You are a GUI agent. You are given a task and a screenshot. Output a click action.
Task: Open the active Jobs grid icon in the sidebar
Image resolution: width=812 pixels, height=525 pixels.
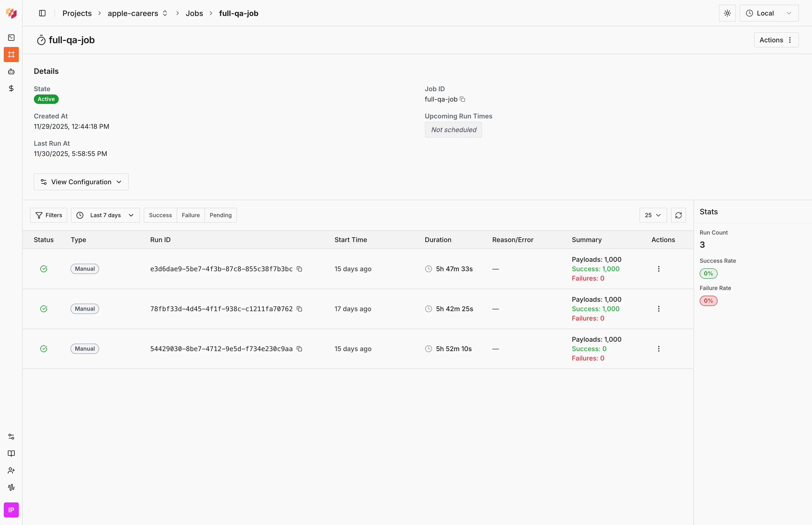11,55
